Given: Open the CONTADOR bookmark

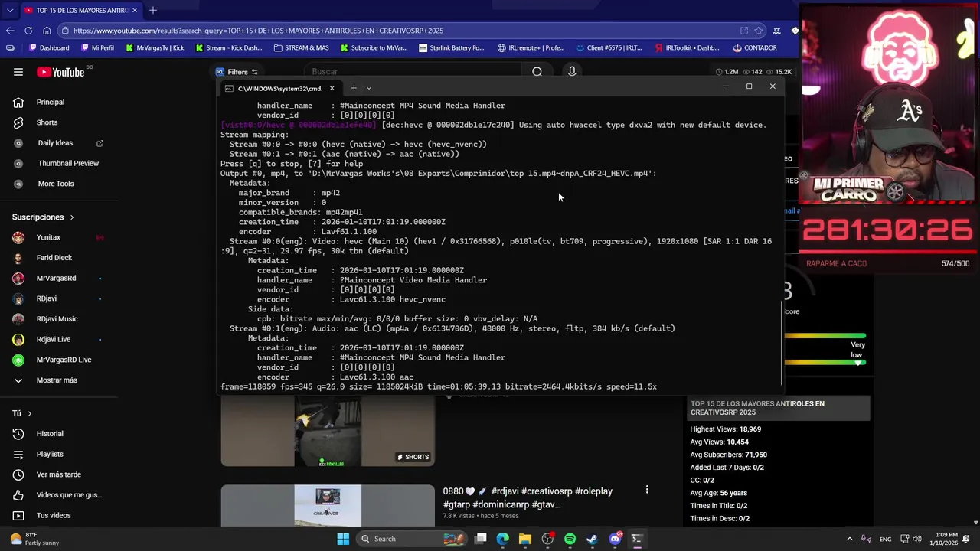Looking at the screenshot, I should pyautogui.click(x=755, y=47).
